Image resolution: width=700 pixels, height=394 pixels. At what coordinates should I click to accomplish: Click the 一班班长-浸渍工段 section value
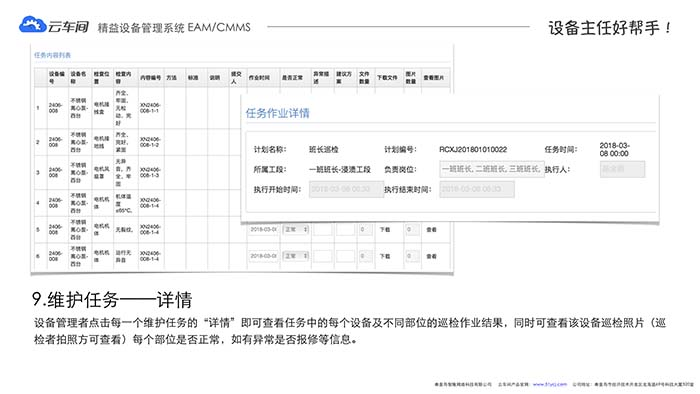[340, 170]
